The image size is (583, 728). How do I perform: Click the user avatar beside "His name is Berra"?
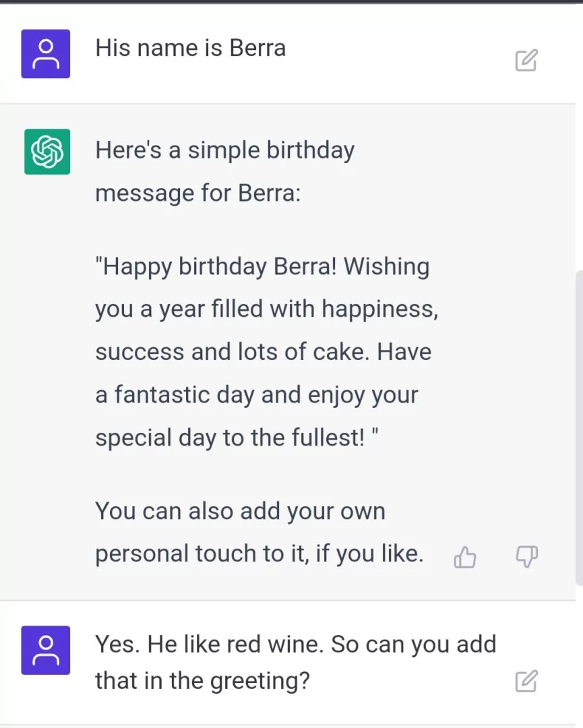46,54
